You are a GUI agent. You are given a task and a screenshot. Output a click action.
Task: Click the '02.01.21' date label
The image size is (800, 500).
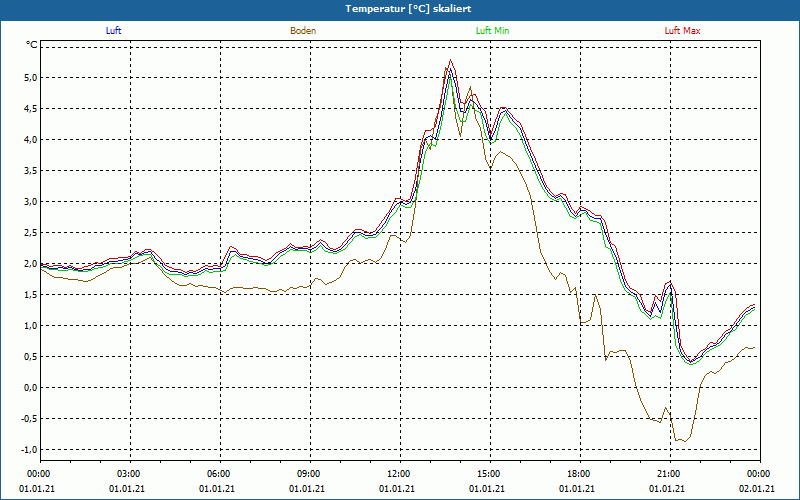point(757,489)
